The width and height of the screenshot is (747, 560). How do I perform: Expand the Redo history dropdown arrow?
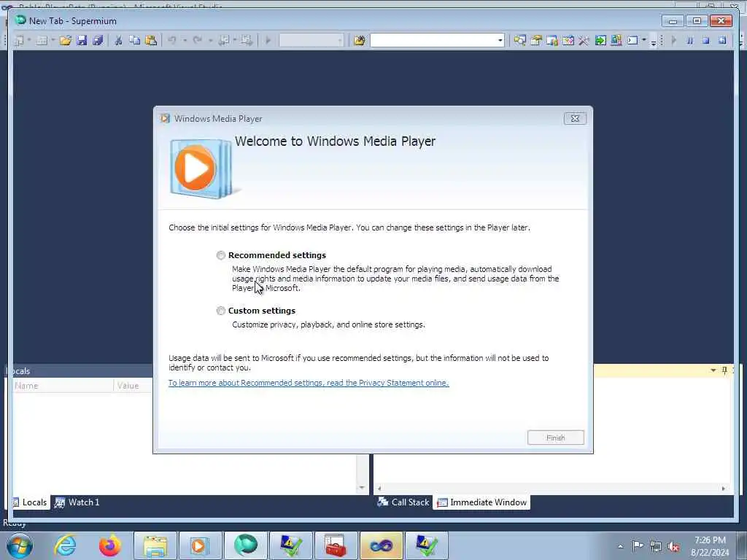click(210, 41)
